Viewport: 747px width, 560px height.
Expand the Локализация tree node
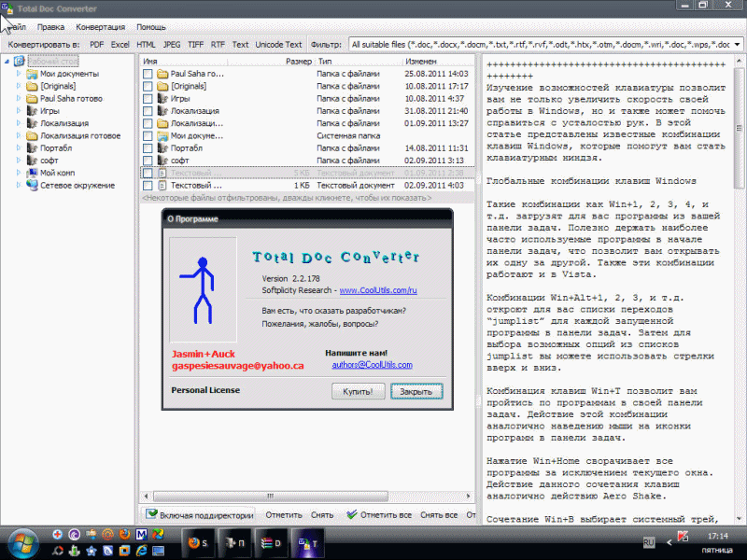tap(19, 123)
